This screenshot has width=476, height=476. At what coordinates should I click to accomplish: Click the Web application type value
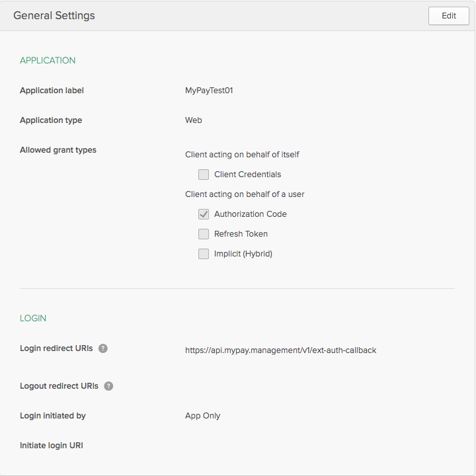point(193,120)
